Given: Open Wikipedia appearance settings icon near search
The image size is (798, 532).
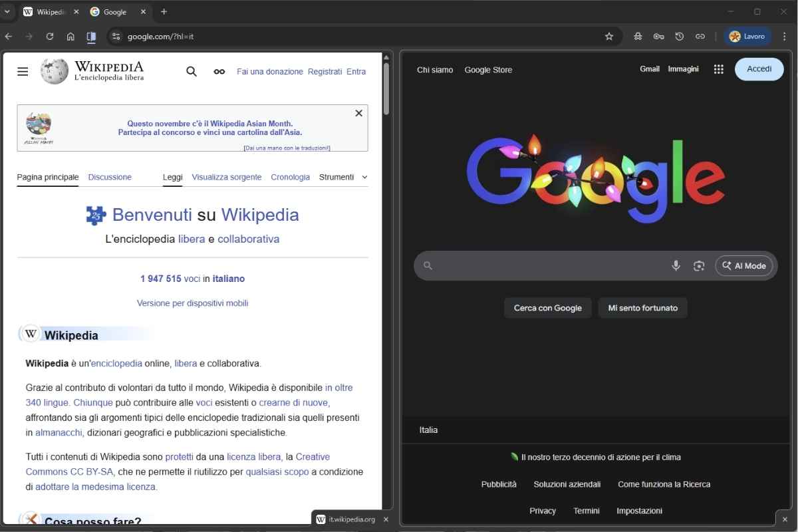Looking at the screenshot, I should coord(219,71).
